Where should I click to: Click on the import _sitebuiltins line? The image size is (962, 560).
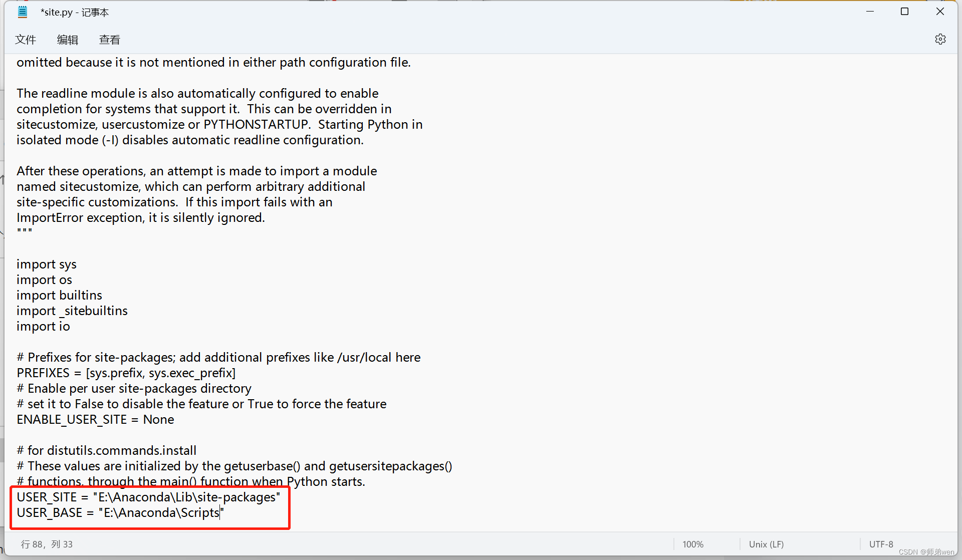[x=72, y=311]
